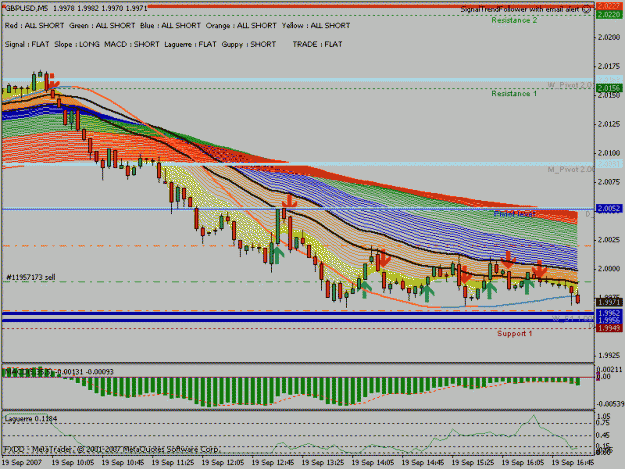The height and width of the screenshot is (469, 625).
Task: Click the '19 Sep 16:45' time axis label
Action: coord(572,463)
